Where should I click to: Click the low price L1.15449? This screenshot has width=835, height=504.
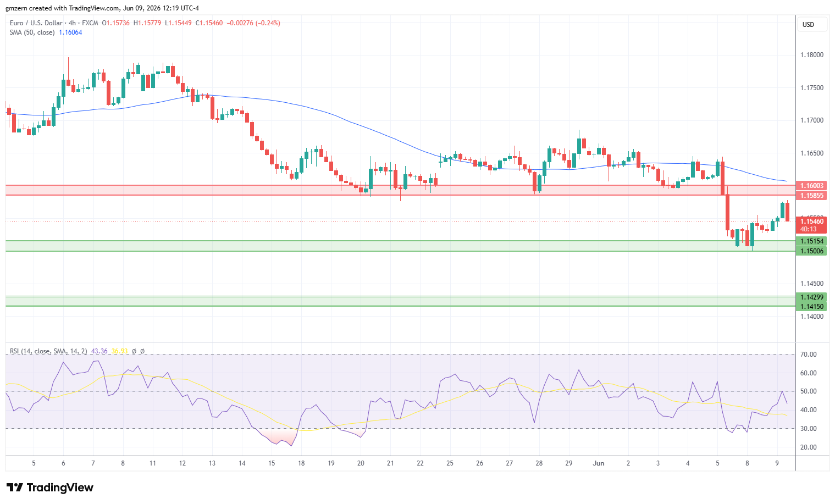179,23
